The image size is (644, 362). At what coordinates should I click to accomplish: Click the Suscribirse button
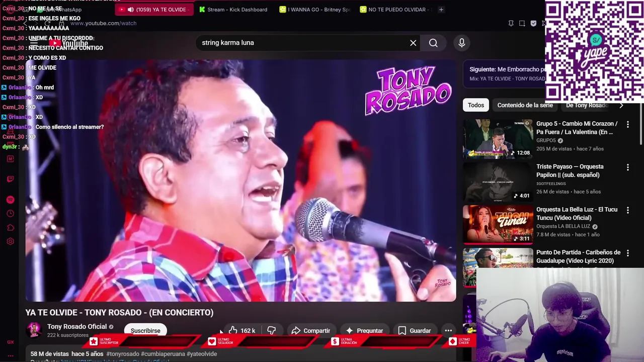145,330
